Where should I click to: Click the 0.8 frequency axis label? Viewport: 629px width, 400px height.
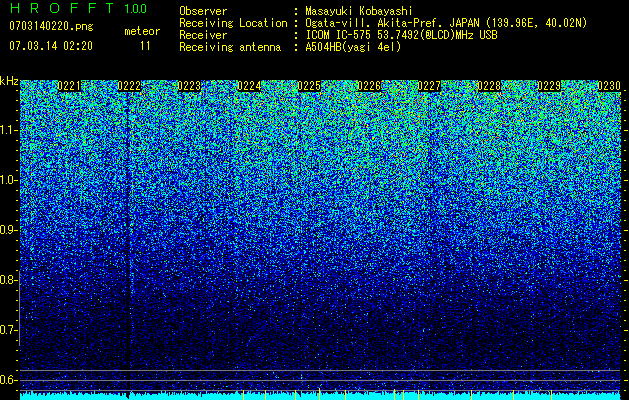(8, 280)
